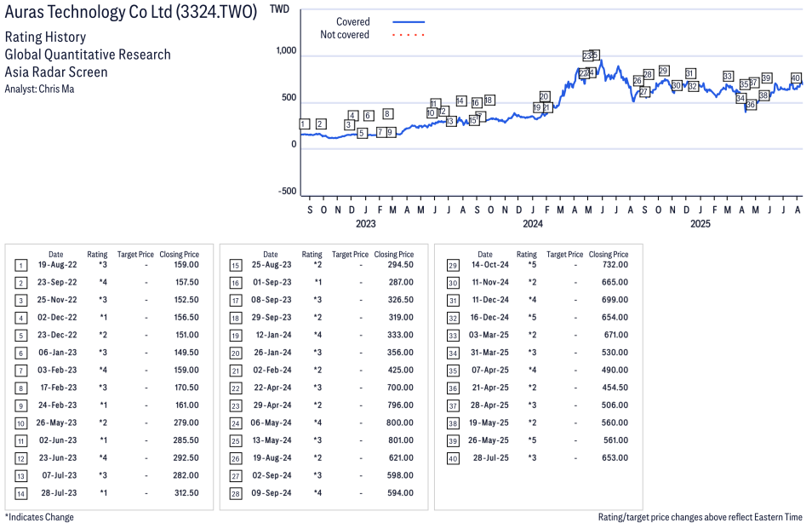Click the 2023 year label on the x-axis

click(366, 223)
